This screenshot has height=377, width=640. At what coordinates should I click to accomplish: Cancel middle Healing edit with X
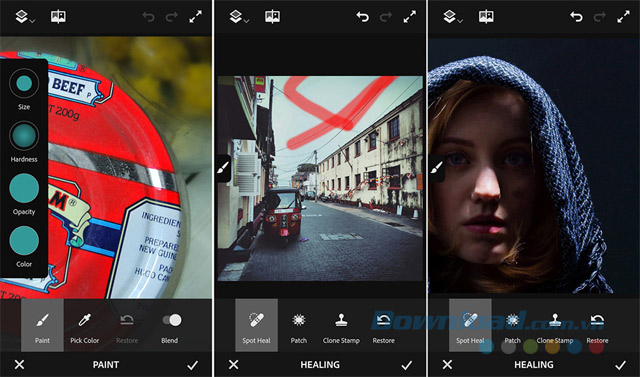233,364
